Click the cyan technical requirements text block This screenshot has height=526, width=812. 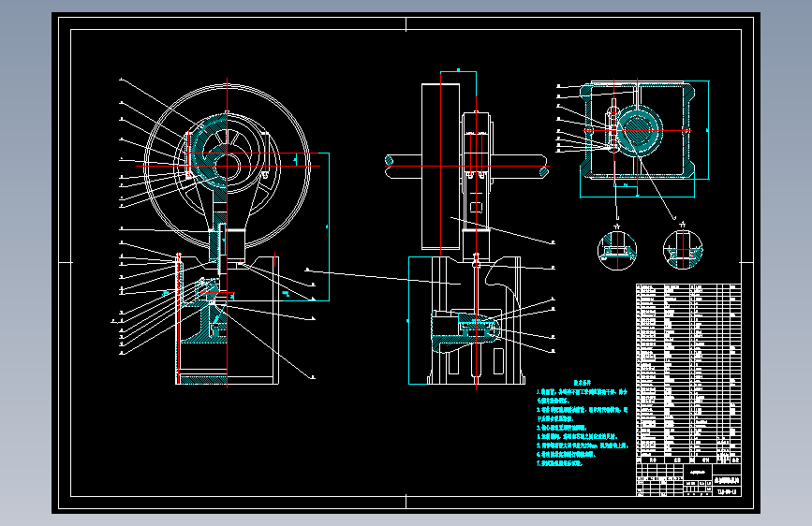pos(582,423)
